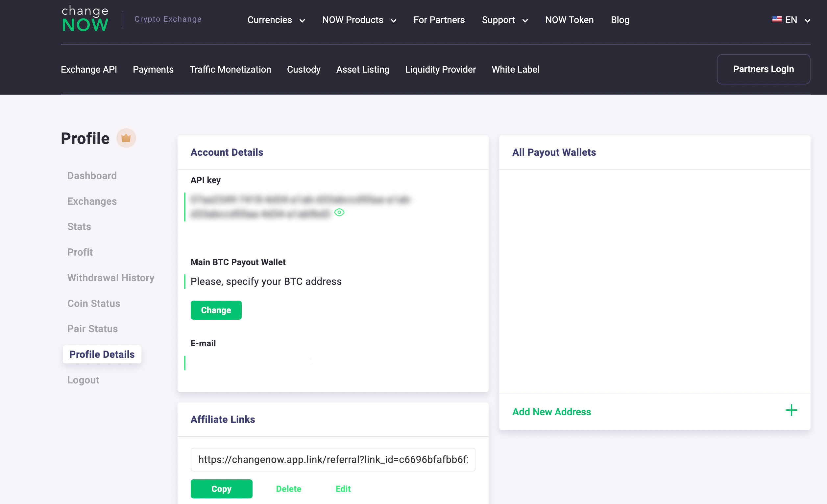Click Logout in the sidebar

[83, 380]
